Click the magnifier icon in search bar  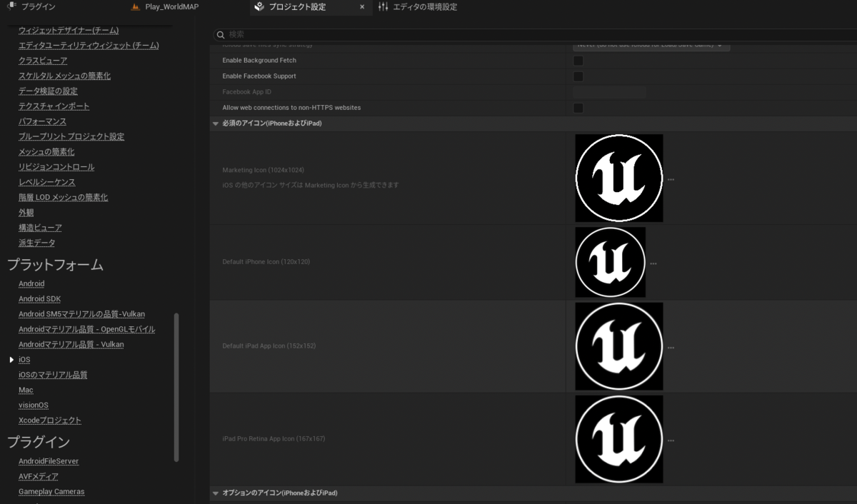[221, 34]
